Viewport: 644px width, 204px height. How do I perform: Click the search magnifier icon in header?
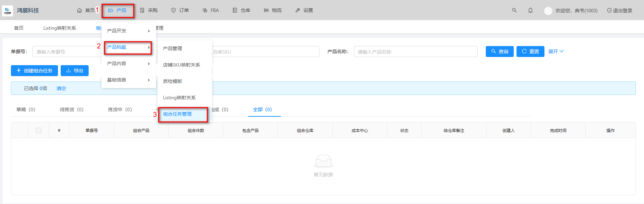(x=514, y=10)
